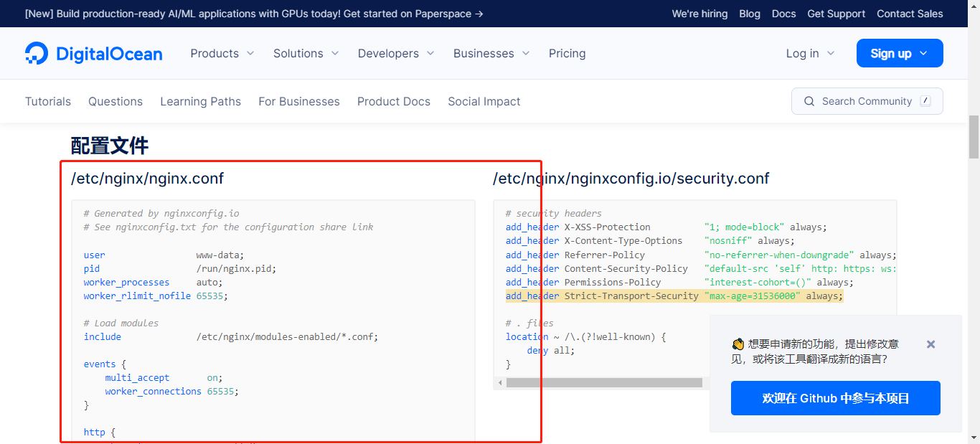Click the search magnifier icon

[809, 101]
